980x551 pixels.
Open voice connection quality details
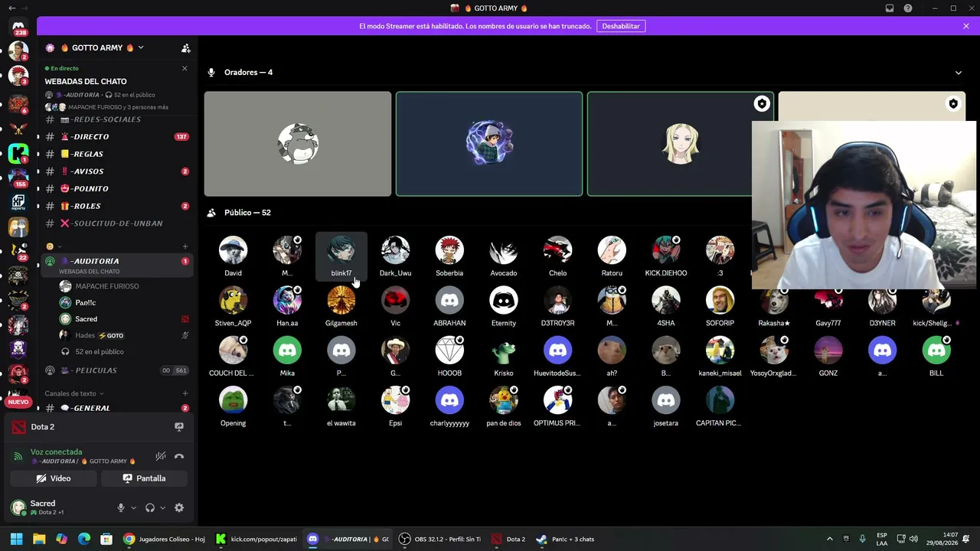pyautogui.click(x=18, y=456)
